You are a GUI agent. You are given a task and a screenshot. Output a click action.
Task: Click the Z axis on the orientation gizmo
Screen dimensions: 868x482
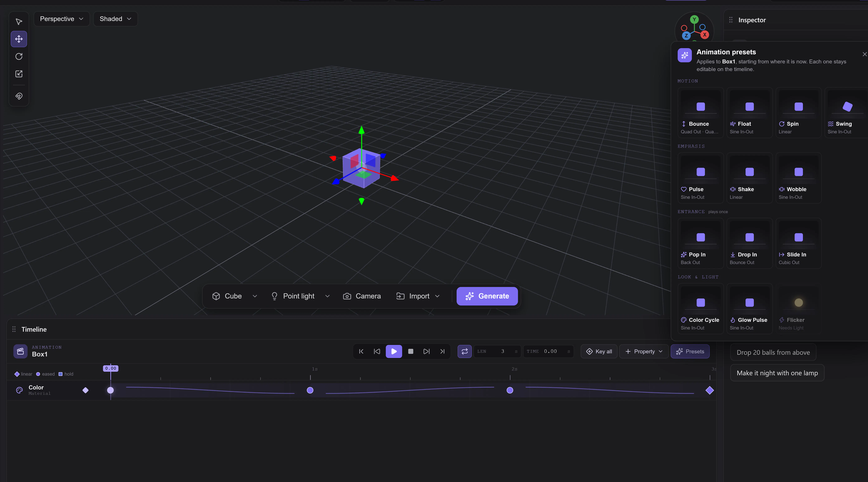click(686, 35)
